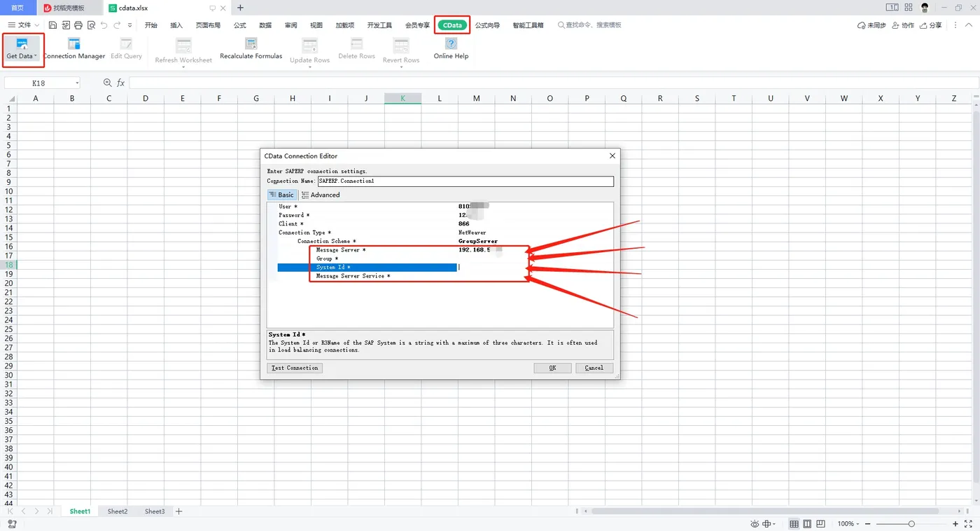This screenshot has height=531, width=980.
Task: Click the fx insert function icon
Action: click(x=120, y=83)
